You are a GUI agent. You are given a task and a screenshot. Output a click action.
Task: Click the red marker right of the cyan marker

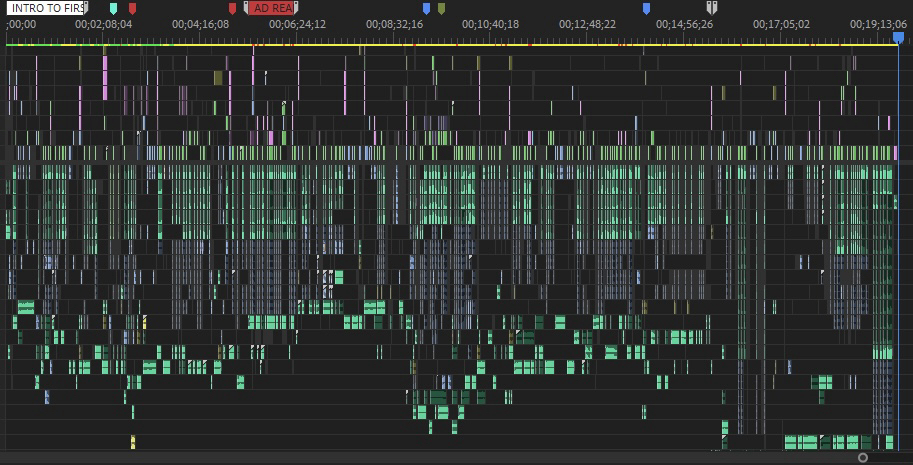(x=132, y=8)
